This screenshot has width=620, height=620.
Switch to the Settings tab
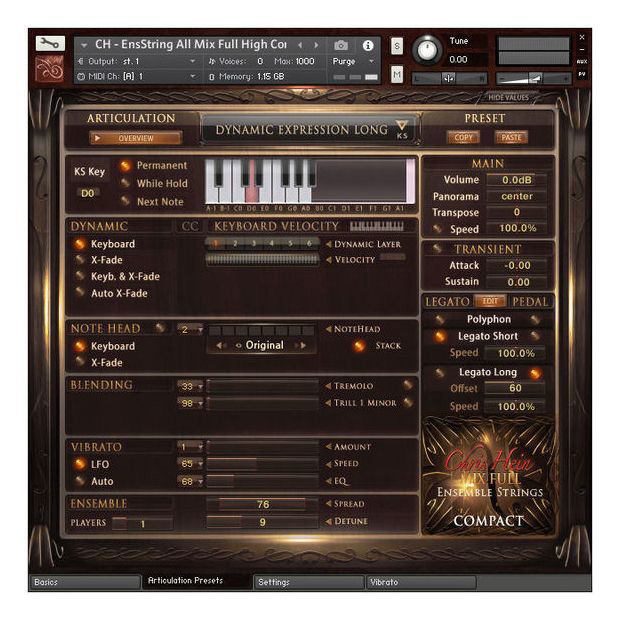pyautogui.click(x=308, y=582)
